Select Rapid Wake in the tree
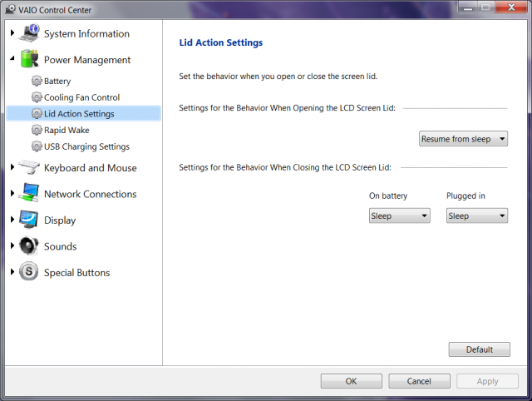Screen dimensions: 532x401 point(66,130)
